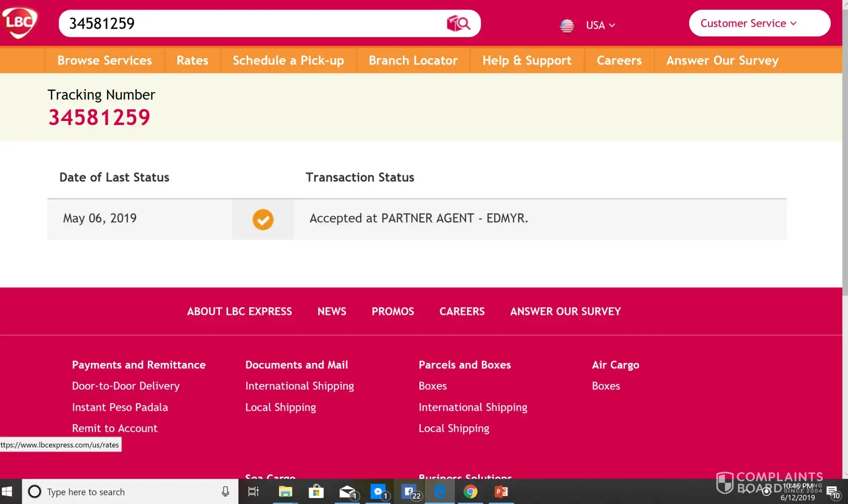Click the Accepted at PARTNER AGENT status text
Viewport: 848px width, 504px height.
pyautogui.click(x=419, y=218)
